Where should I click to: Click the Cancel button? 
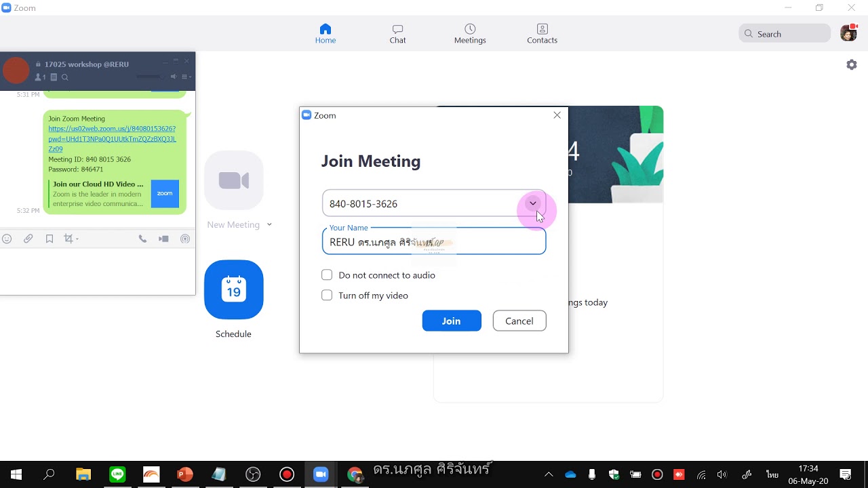click(519, 321)
